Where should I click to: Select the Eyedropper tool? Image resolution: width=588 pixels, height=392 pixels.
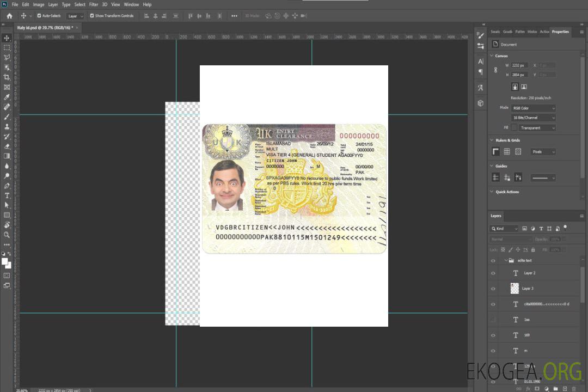pos(7,97)
